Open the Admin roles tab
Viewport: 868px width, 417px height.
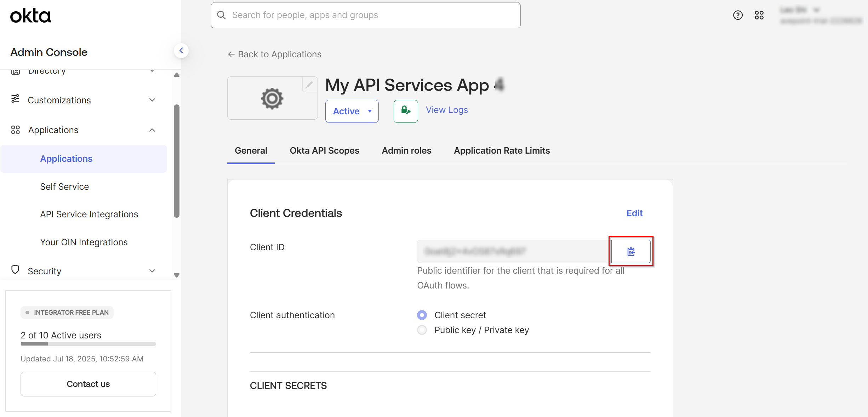click(x=406, y=151)
